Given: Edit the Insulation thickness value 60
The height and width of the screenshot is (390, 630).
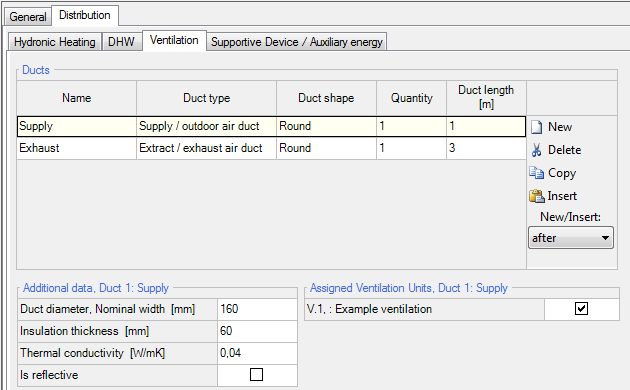Looking at the screenshot, I should pyautogui.click(x=257, y=331).
